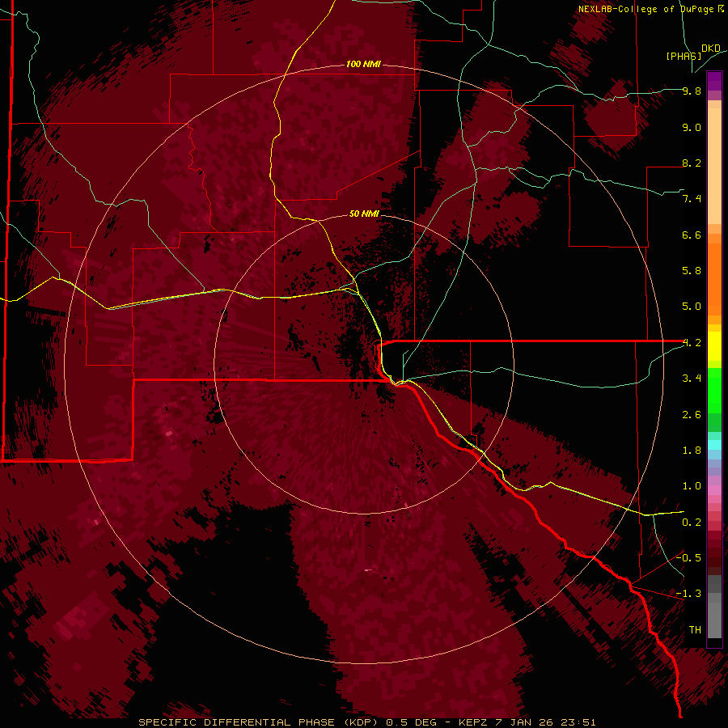Click the 6.6 legend value
This screenshot has height=728, width=728.
pyautogui.click(x=692, y=235)
